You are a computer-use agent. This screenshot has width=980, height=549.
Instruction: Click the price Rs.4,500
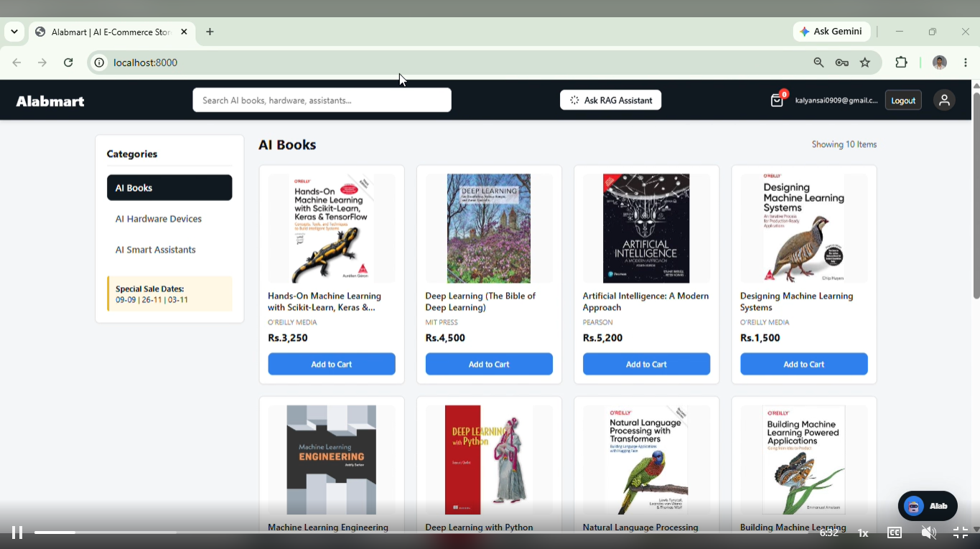tap(445, 338)
